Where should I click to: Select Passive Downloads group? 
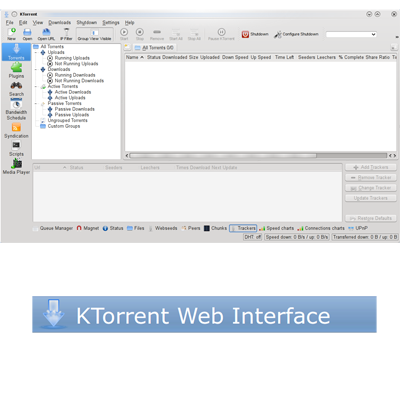pyautogui.click(x=71, y=109)
